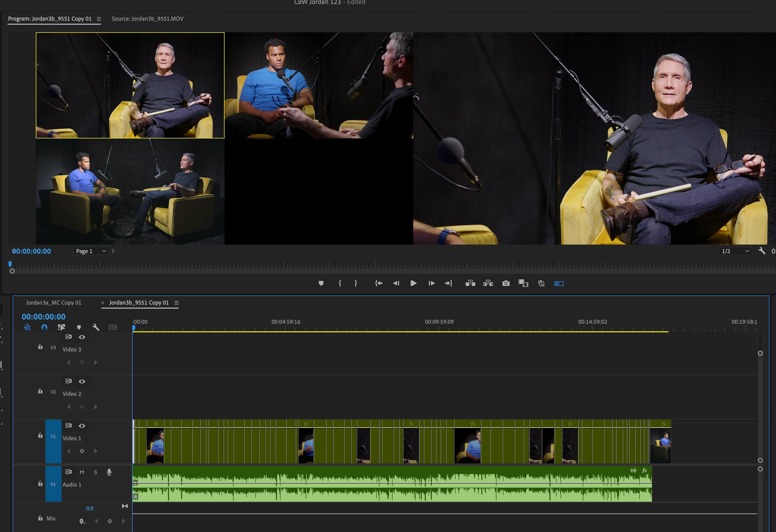
Task: Open timeline display settings wrench
Action: coord(96,327)
